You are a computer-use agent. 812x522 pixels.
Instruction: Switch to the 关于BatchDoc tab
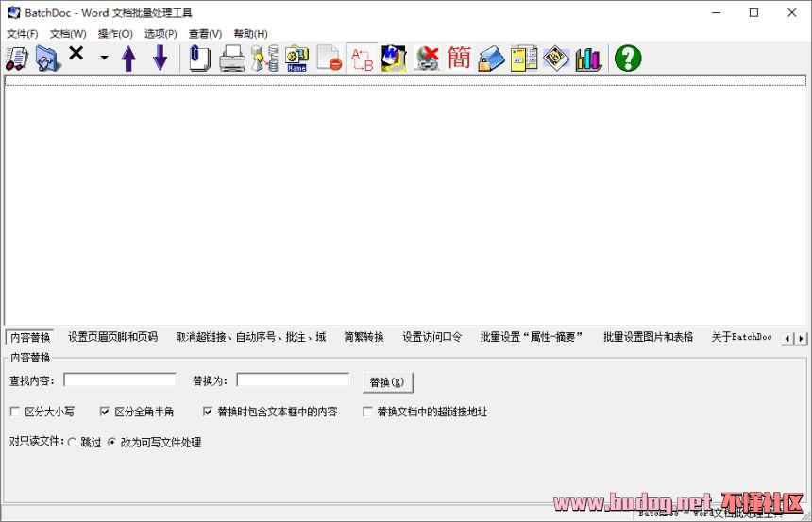(x=741, y=337)
